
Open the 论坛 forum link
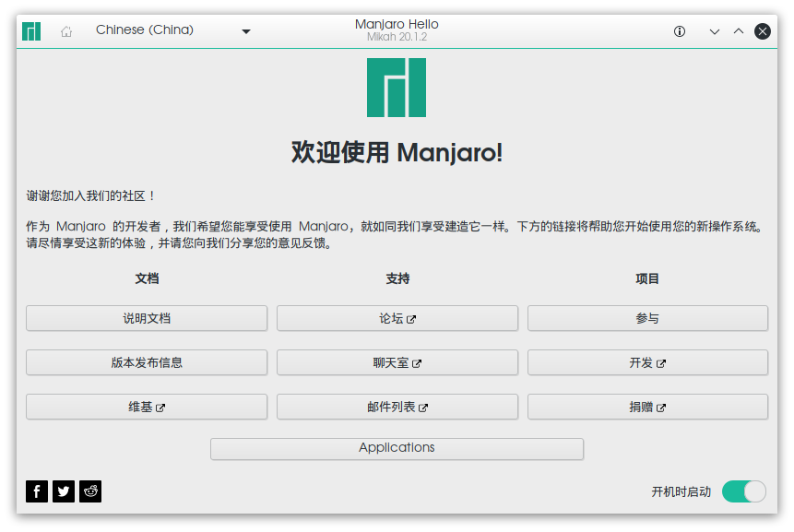click(x=397, y=318)
